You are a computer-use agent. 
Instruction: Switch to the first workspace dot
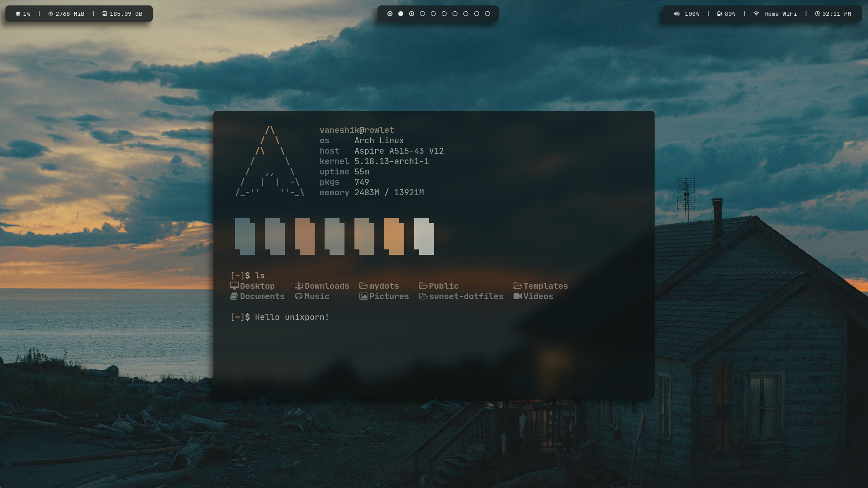(390, 14)
